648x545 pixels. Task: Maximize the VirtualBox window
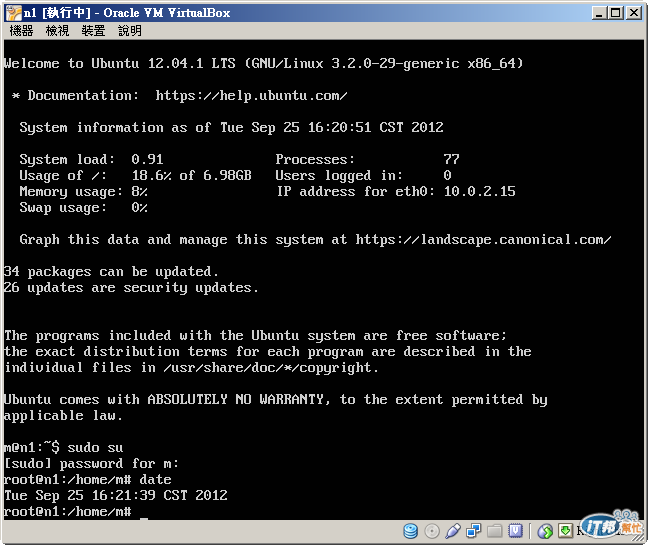[616, 13]
